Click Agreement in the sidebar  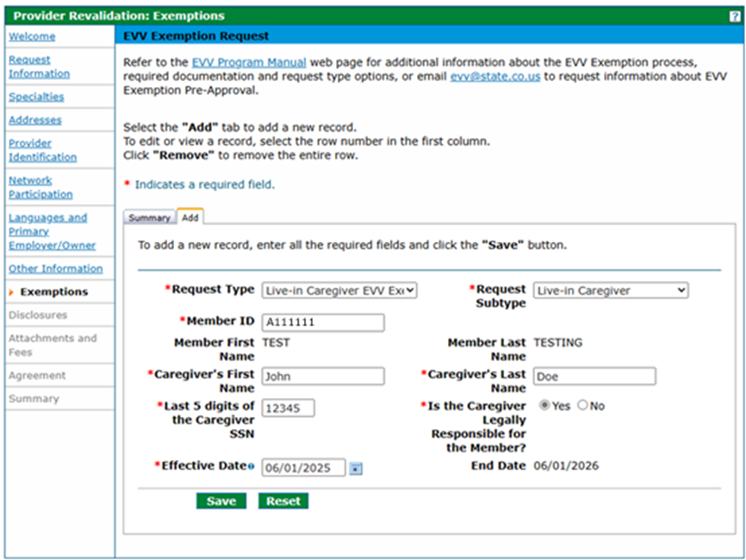[37, 376]
